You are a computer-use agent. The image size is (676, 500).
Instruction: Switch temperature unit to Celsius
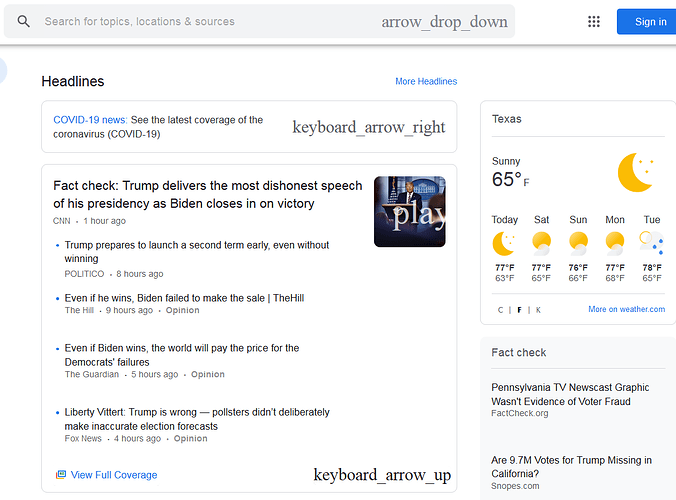[500, 310]
